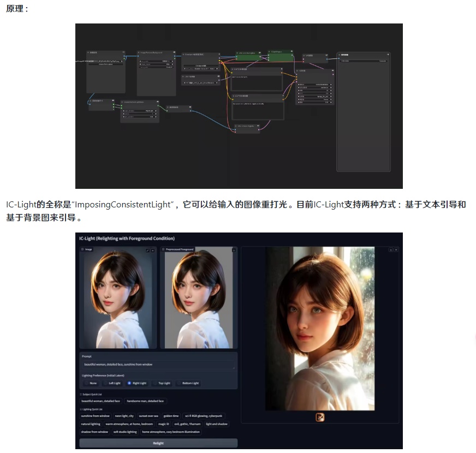The width and height of the screenshot is (476, 453).
Task: Pick the 'soft studio lighting' preset
Action: point(125,432)
